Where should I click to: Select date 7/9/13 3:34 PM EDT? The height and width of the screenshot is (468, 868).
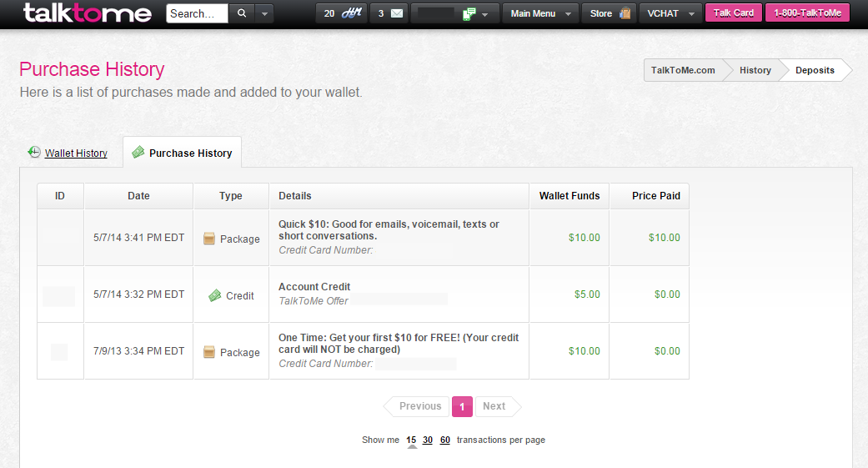point(138,351)
